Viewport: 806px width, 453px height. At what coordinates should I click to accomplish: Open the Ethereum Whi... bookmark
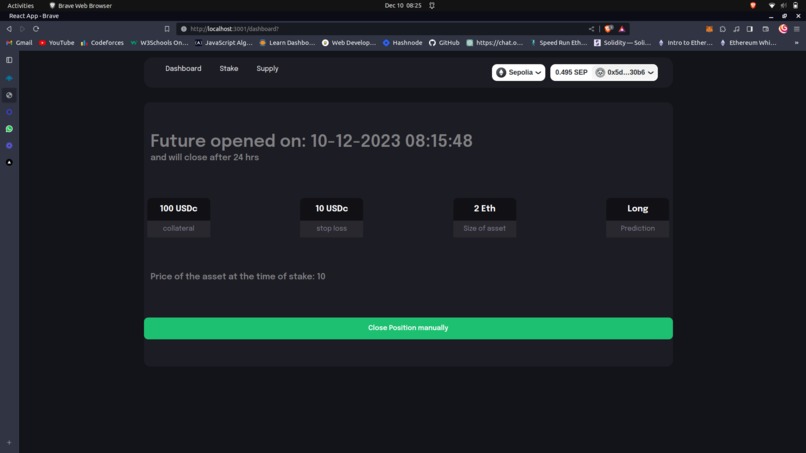pos(748,43)
